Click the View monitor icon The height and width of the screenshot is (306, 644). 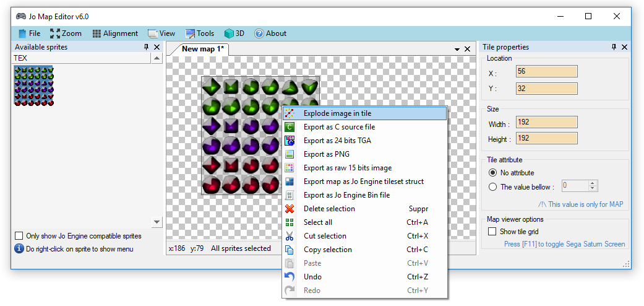(153, 33)
